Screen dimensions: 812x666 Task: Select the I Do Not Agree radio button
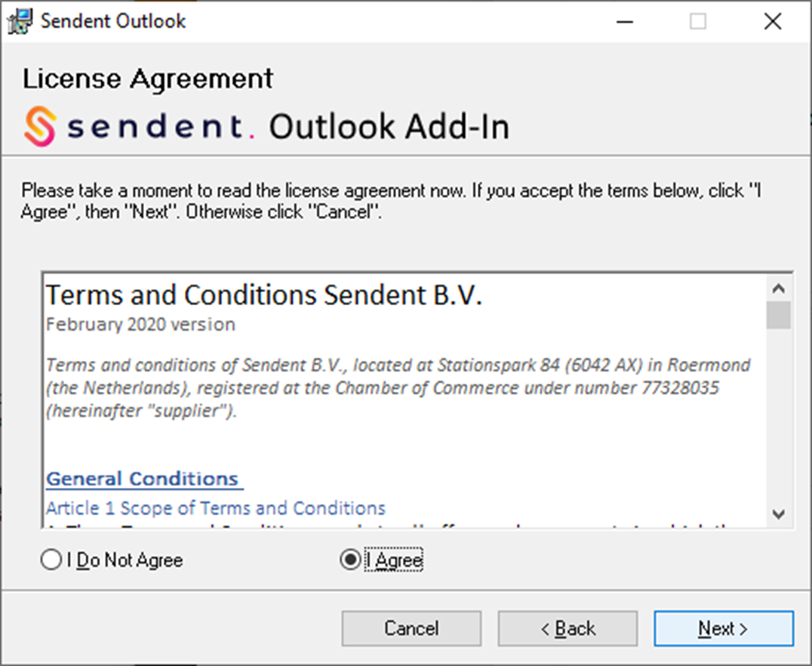click(51, 560)
